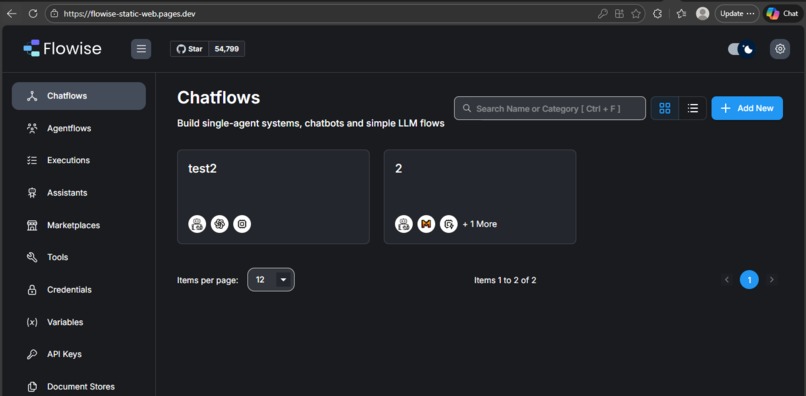Screen dimensions: 806x396
Task: Click + 1 More on card 2
Action: (x=480, y=224)
